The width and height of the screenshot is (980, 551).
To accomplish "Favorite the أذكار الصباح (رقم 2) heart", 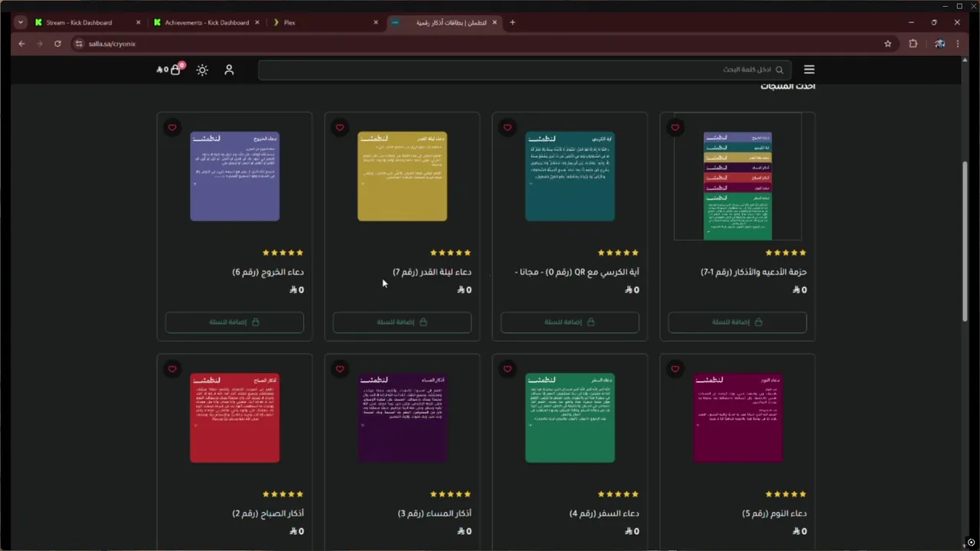I will (x=172, y=369).
